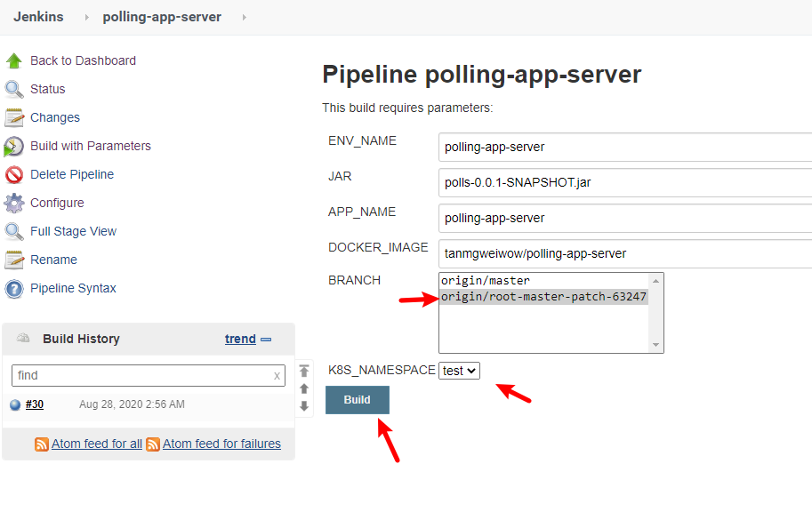Clear the build history find field

(277, 376)
